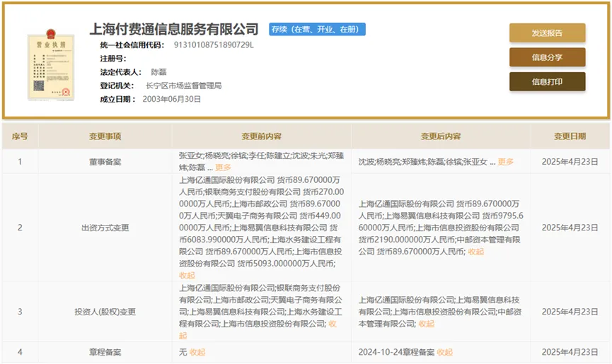
Task: Click the 存续 status badge
Action: pyautogui.click(x=317, y=30)
